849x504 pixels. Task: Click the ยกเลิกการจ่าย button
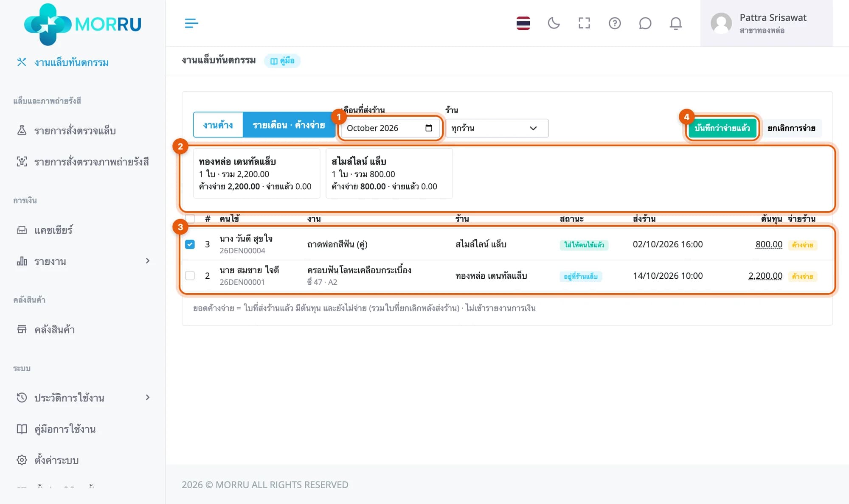pyautogui.click(x=791, y=128)
